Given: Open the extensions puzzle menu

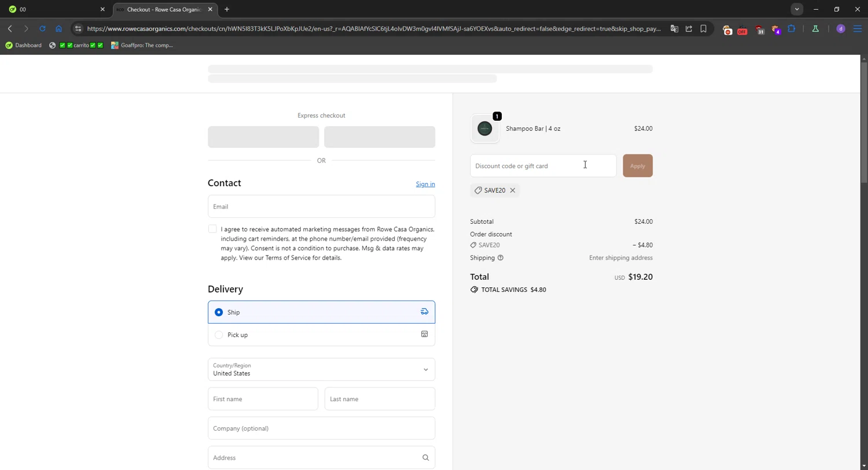Looking at the screenshot, I should tap(792, 28).
